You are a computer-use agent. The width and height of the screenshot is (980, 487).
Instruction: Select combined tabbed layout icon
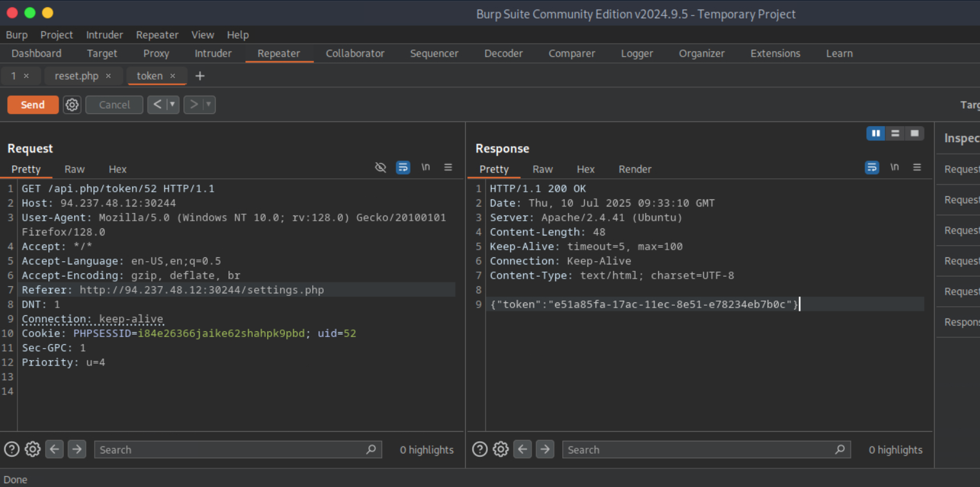(x=914, y=133)
